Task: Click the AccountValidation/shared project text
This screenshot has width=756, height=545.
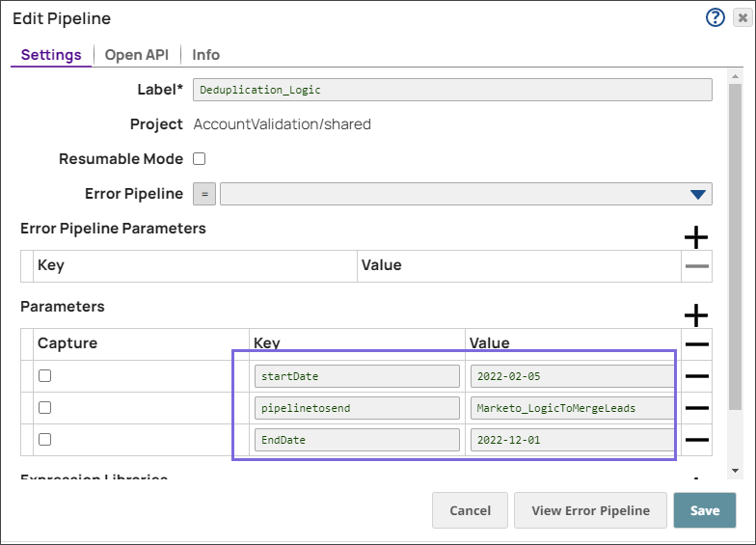Action: coord(282,124)
